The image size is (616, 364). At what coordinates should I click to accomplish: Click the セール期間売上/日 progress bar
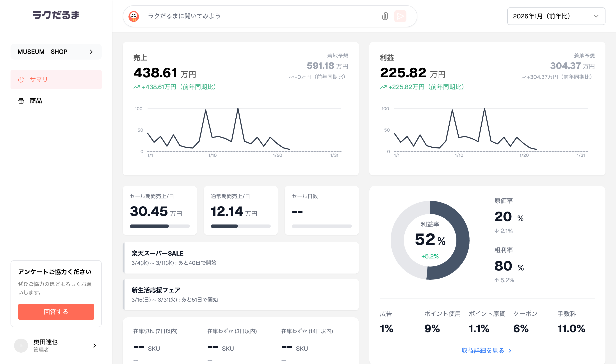coord(160,226)
